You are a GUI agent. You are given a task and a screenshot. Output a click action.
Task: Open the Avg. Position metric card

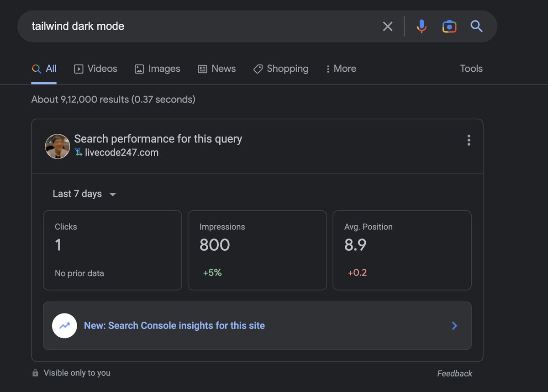[x=402, y=250]
